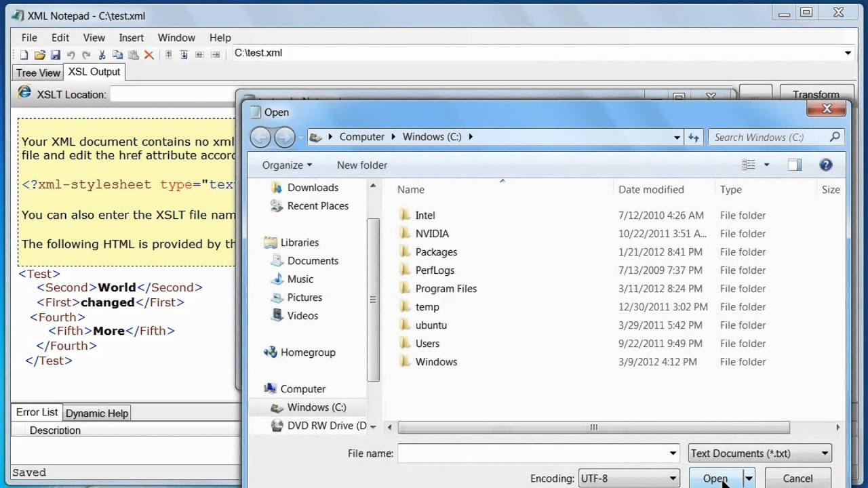Switch to the Tree View tab
The width and height of the screenshot is (868, 488).
[38, 73]
